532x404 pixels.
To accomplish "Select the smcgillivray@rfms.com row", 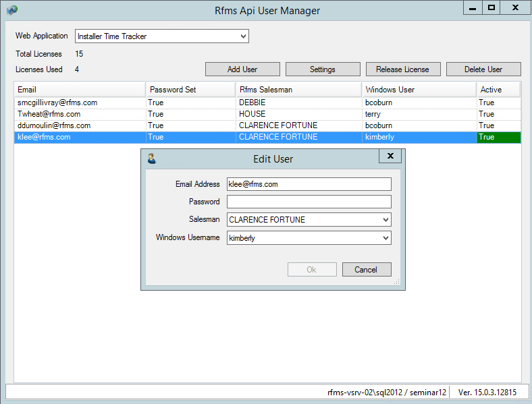I will click(267, 103).
